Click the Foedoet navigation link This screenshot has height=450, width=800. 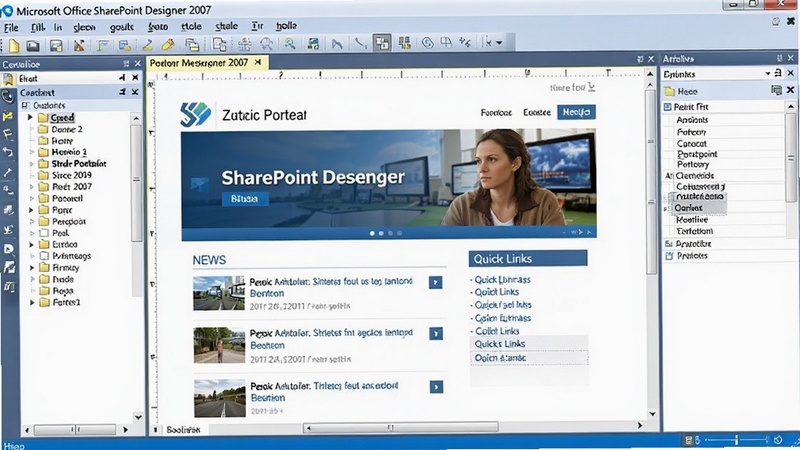point(496,112)
